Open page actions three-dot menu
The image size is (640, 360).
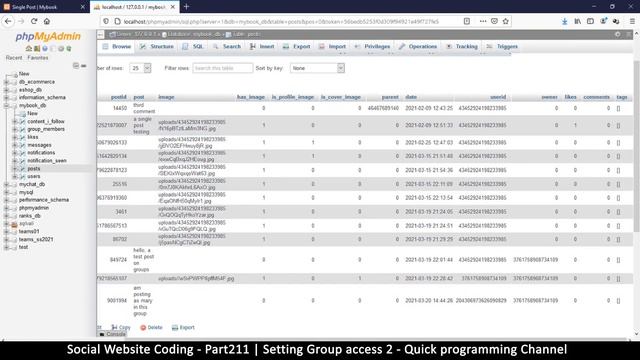tap(483, 21)
